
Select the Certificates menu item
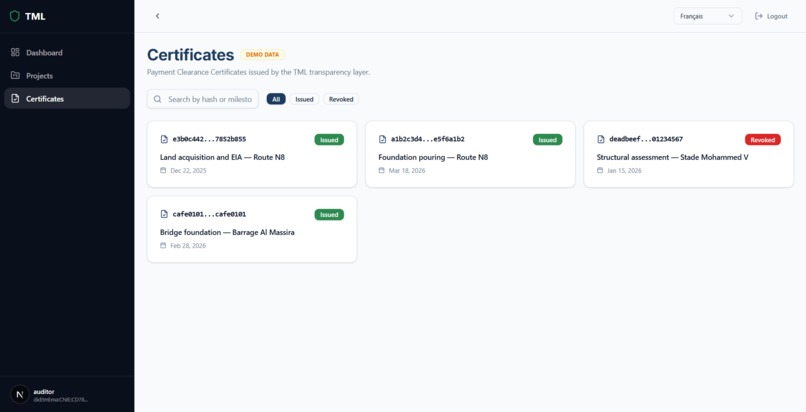(x=67, y=99)
